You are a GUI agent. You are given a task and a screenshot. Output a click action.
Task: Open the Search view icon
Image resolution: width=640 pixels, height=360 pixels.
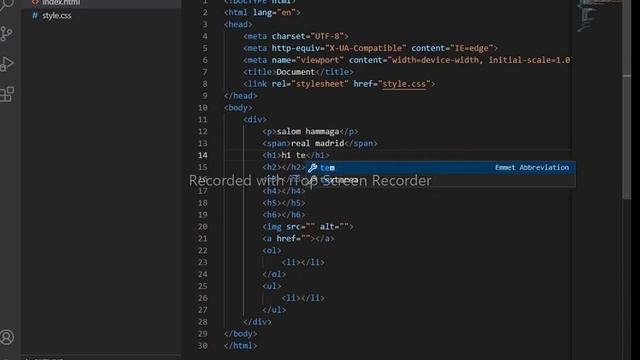pos(7,5)
